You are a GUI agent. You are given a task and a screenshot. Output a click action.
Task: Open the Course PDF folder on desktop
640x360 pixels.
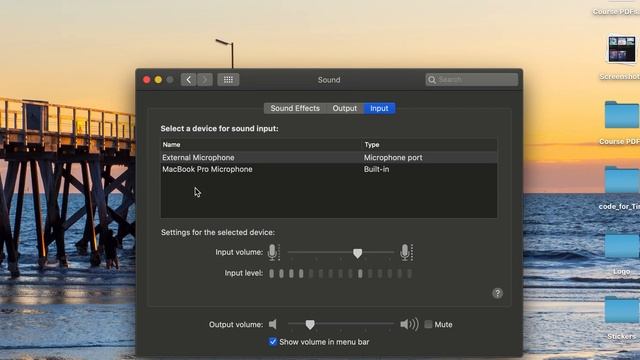(x=622, y=115)
